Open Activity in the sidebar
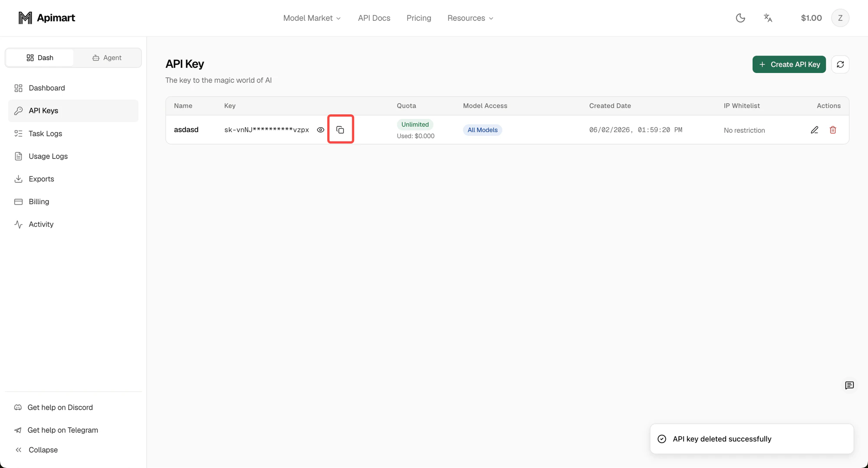868x468 pixels. click(x=73, y=224)
